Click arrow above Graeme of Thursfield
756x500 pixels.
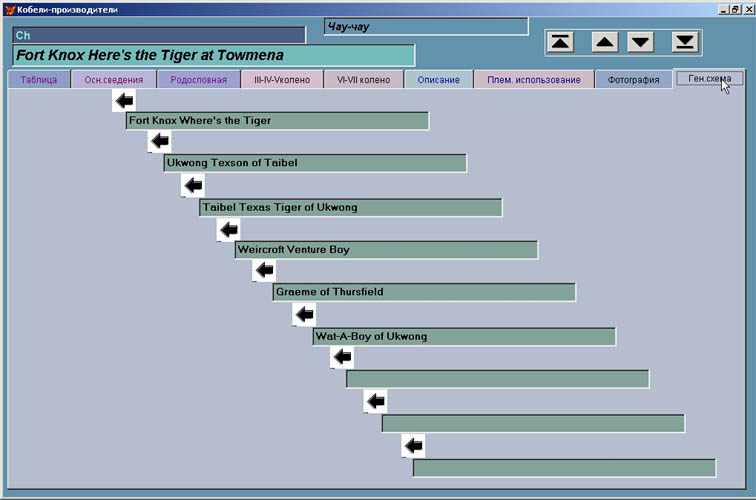(264, 270)
